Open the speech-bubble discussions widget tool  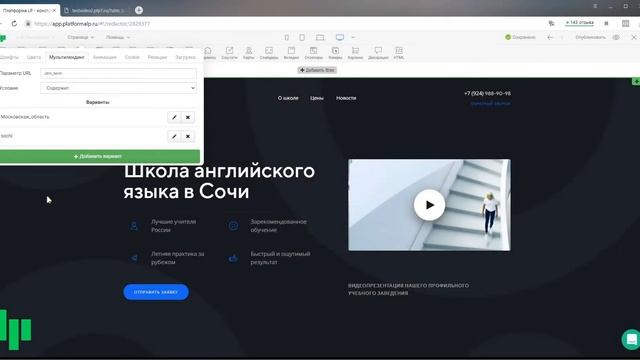(378, 53)
